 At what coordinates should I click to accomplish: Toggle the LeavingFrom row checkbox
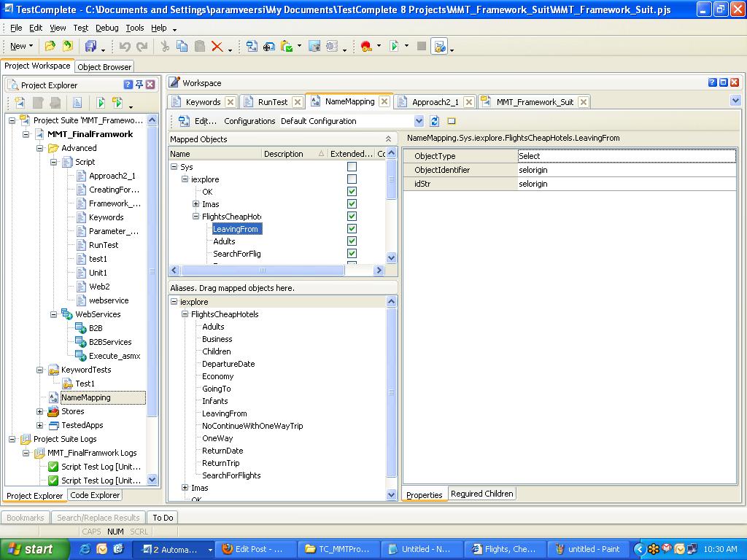(352, 228)
